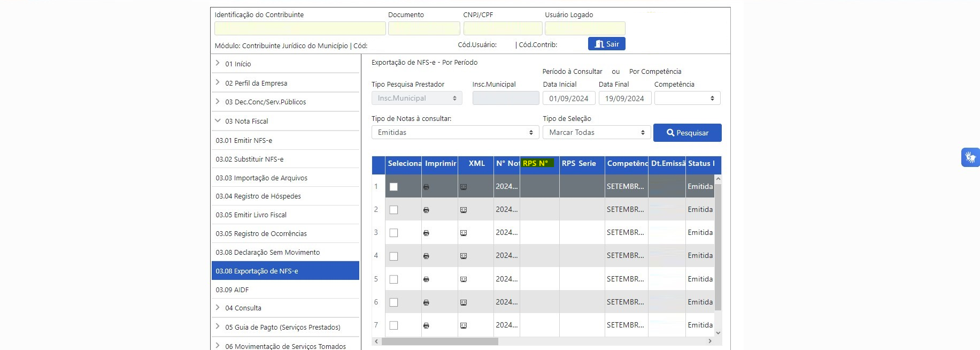The height and width of the screenshot is (350, 980).
Task: Click the Sair logout button
Action: click(606, 44)
